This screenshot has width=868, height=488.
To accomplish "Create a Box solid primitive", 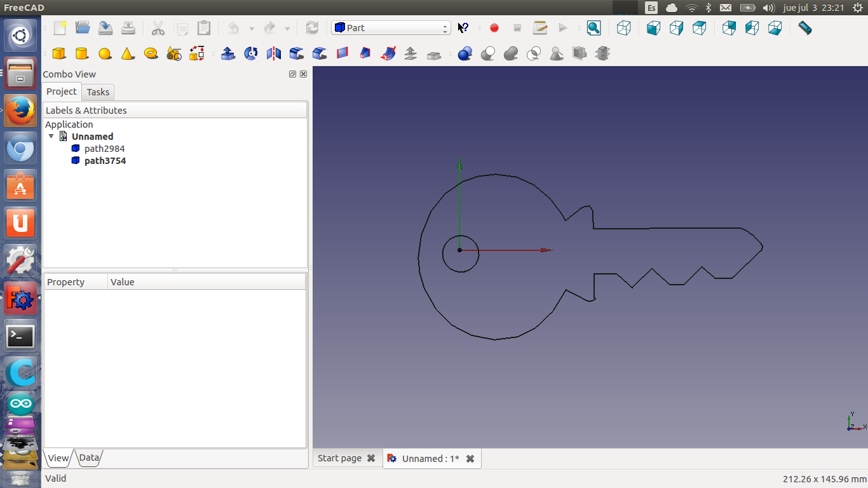I will click(59, 53).
